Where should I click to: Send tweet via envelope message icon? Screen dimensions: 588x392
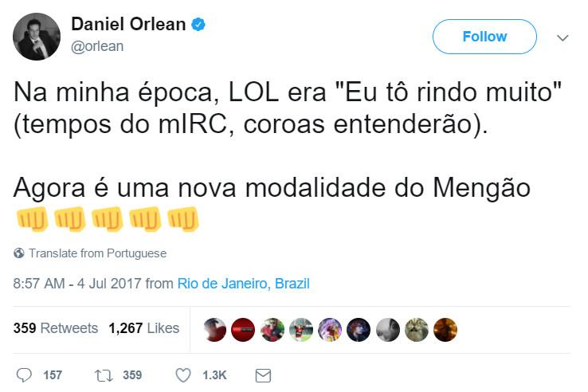[x=263, y=374]
